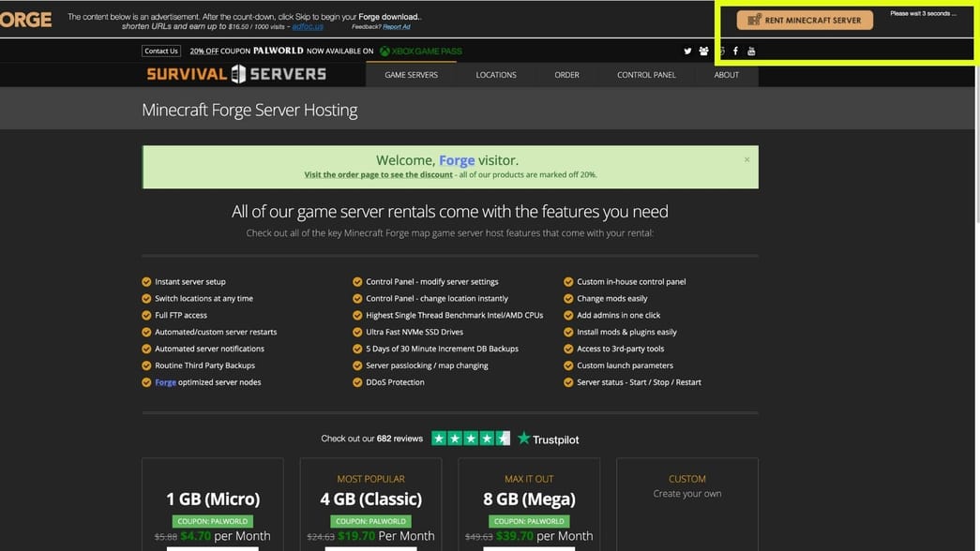Open the Control Panel menu item
980x551 pixels.
pyautogui.click(x=646, y=74)
